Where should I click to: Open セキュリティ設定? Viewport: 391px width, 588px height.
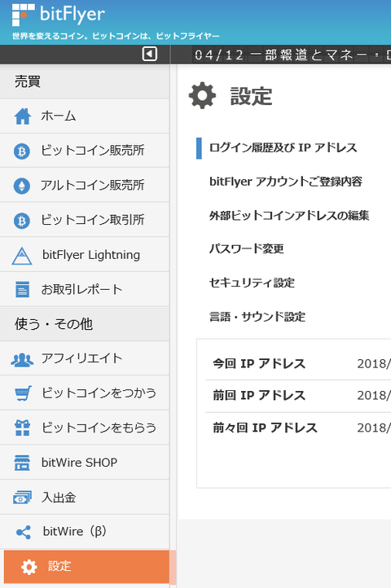tap(252, 283)
